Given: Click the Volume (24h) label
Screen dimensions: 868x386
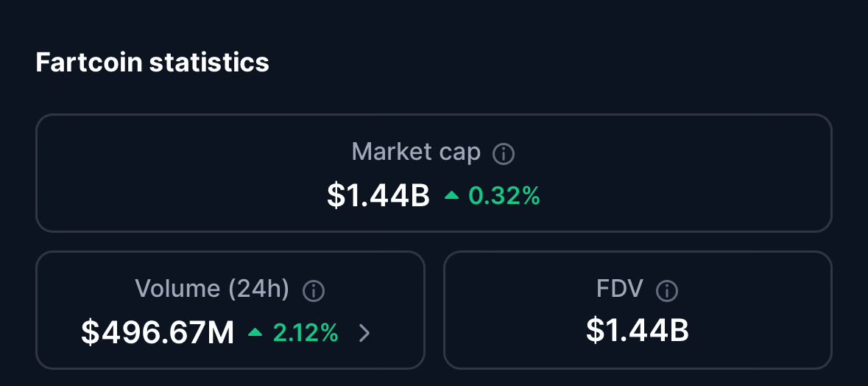Looking at the screenshot, I should 212,289.
